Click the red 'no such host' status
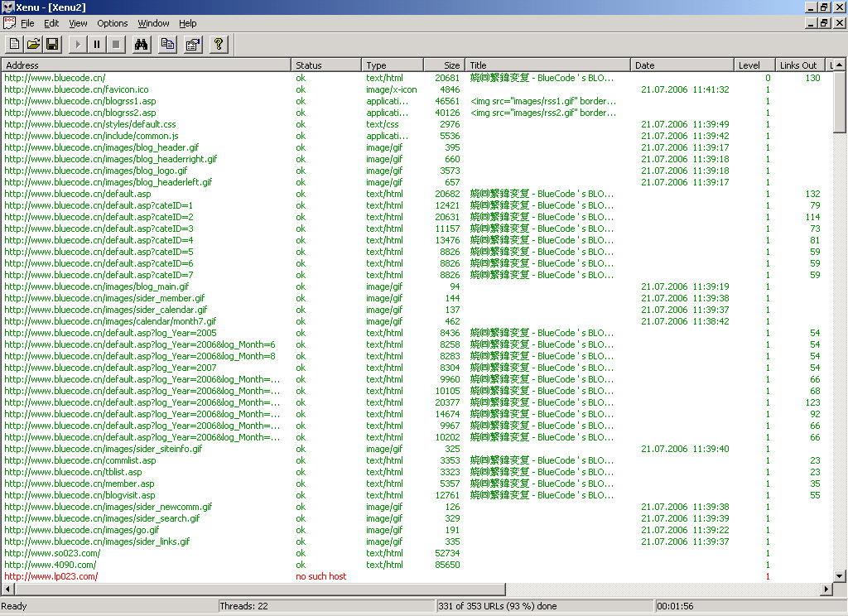Viewport: 848px width, 616px height. (x=320, y=576)
